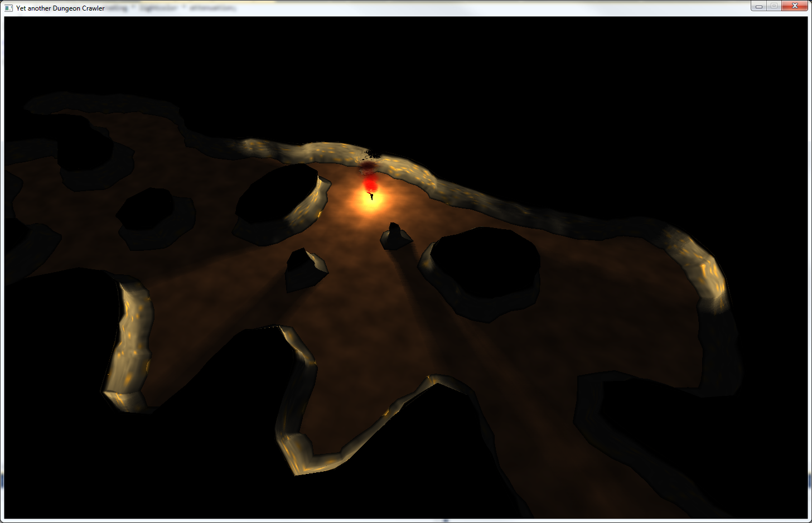
Task: Maximize the game window
Action: point(774,6)
